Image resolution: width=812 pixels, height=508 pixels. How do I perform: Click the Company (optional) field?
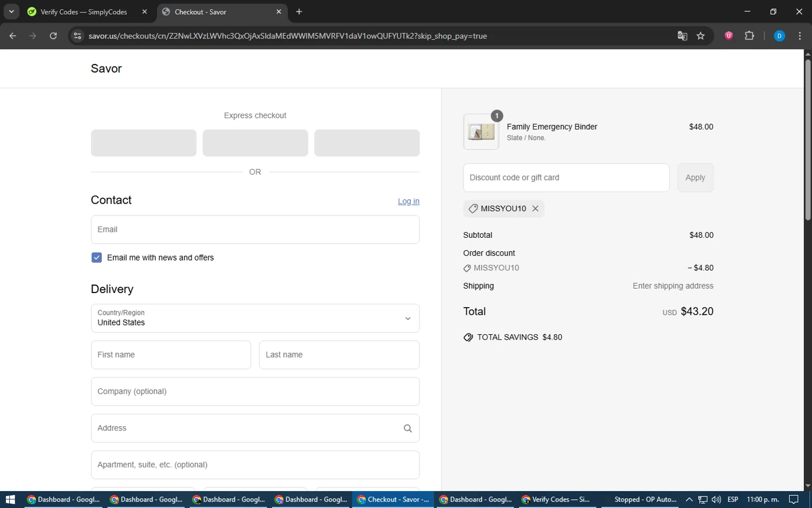click(255, 392)
